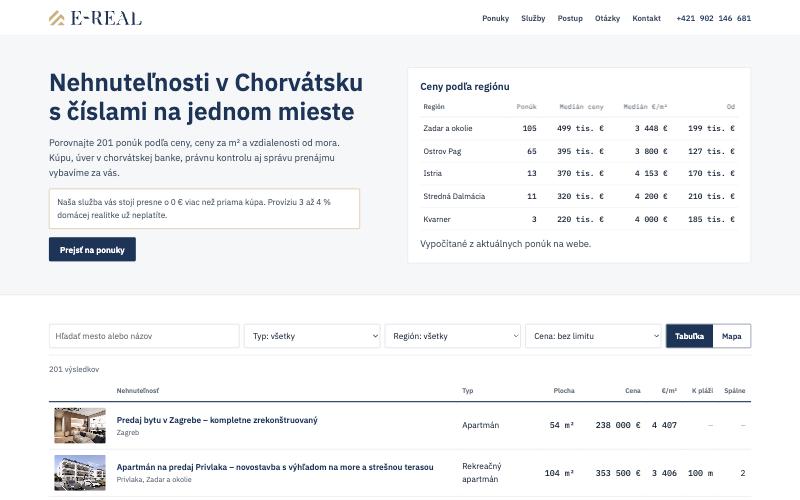Select the Istria region row
The image size is (800, 500).
click(579, 173)
